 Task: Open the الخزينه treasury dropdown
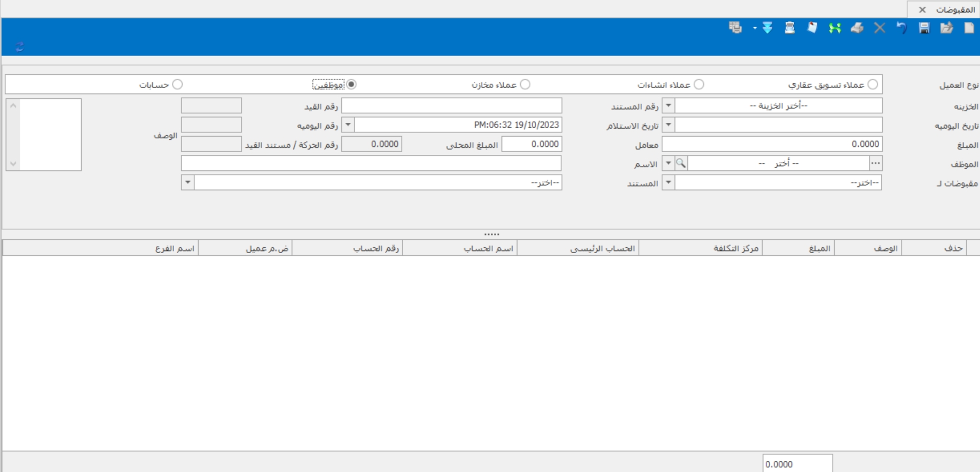[668, 106]
